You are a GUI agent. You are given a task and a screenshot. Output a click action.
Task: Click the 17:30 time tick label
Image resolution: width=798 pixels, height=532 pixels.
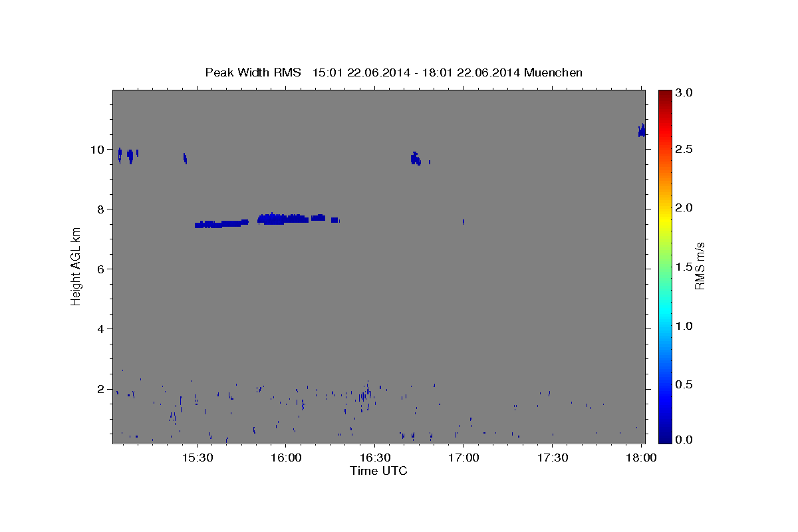pos(552,459)
